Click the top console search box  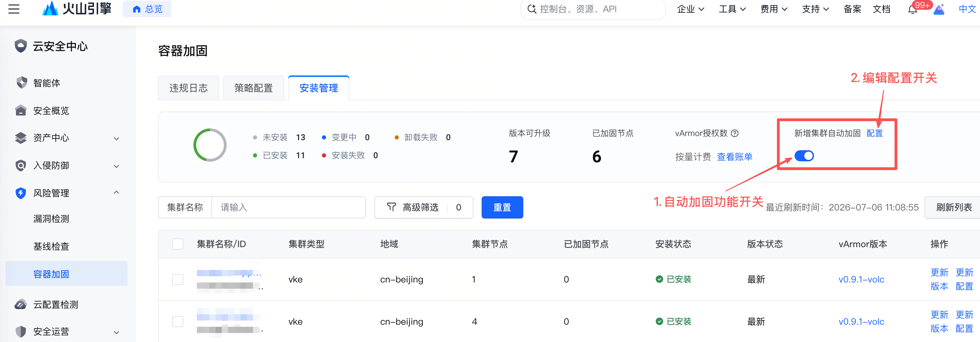pyautogui.click(x=593, y=9)
